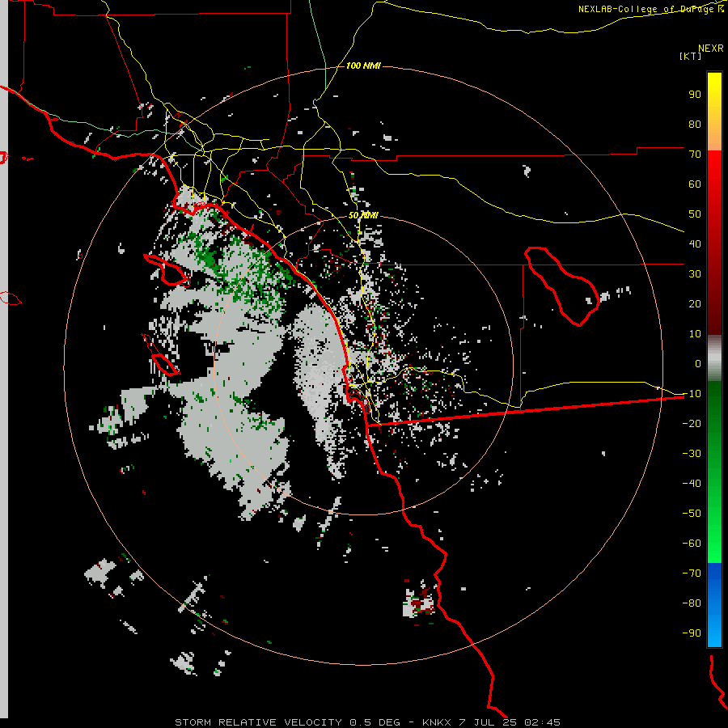Click the -90 value on the velocity scale
Image resolution: width=728 pixels, height=728 pixels.
pos(692,633)
